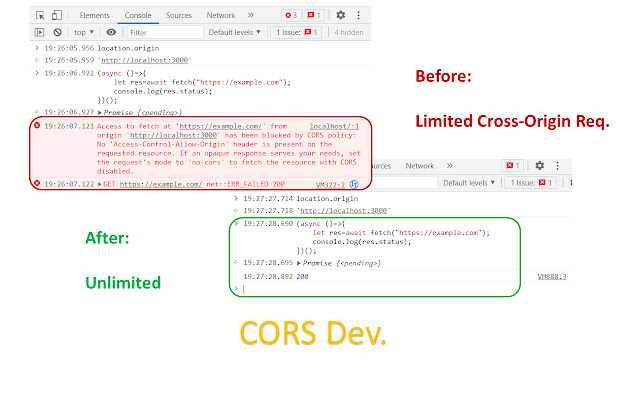Open Default levels dropdown in the lower DevTools
640x400 pixels.
[x=469, y=183]
